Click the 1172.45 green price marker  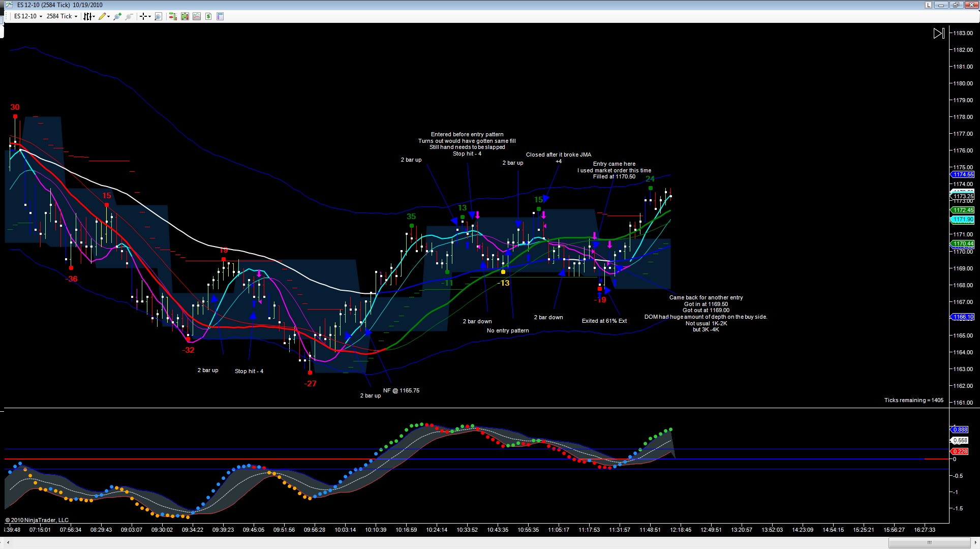[963, 210]
